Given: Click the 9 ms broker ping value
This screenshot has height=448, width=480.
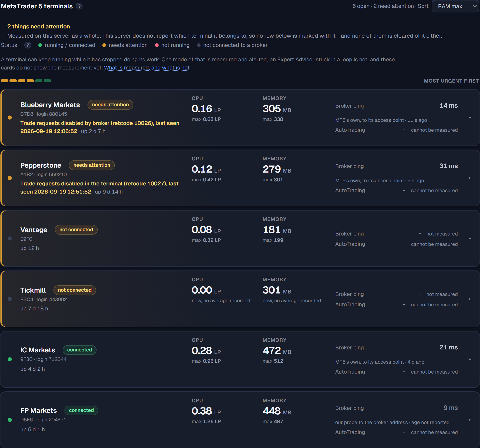Looking at the screenshot, I should tap(450, 408).
